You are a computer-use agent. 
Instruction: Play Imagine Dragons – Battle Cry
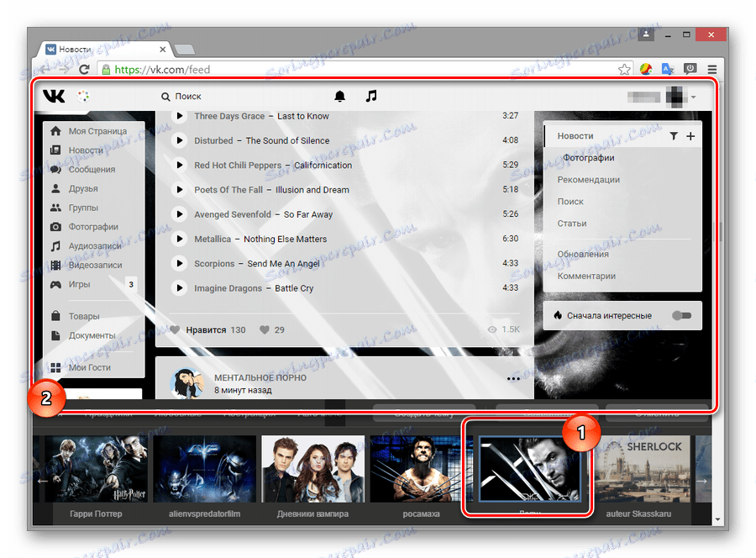(x=180, y=288)
